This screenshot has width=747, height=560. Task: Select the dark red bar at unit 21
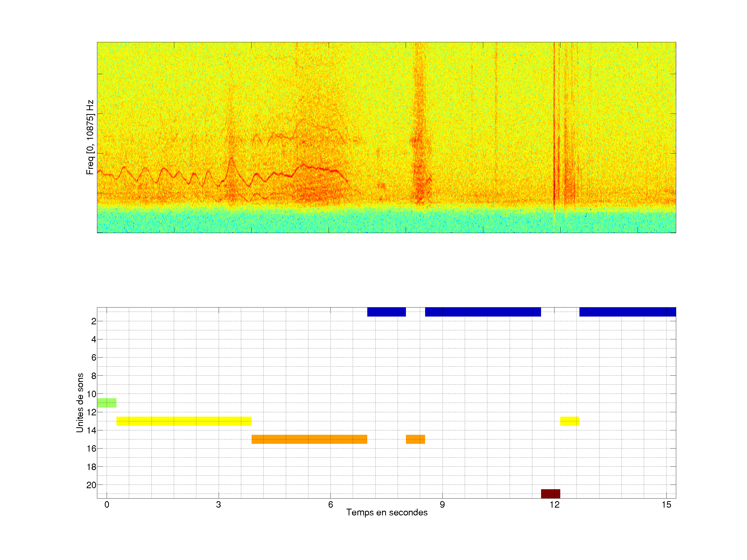coord(550,494)
